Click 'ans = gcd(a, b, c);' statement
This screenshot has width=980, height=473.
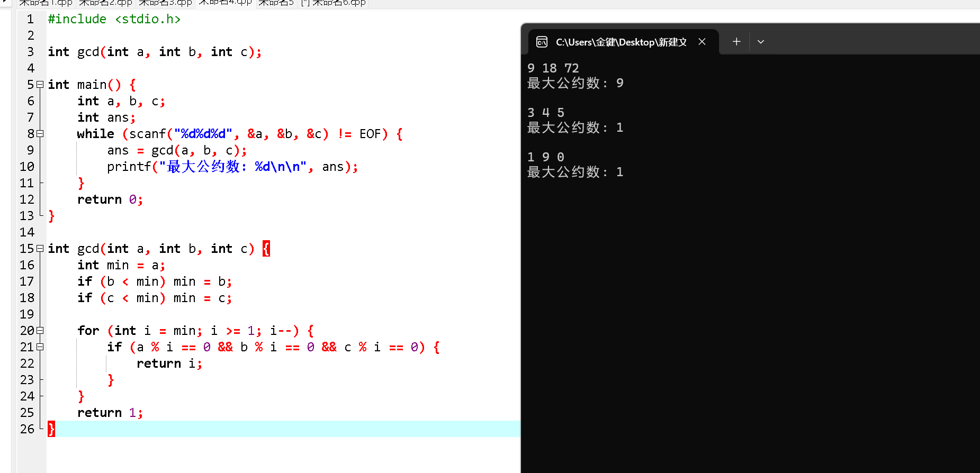click(x=177, y=150)
